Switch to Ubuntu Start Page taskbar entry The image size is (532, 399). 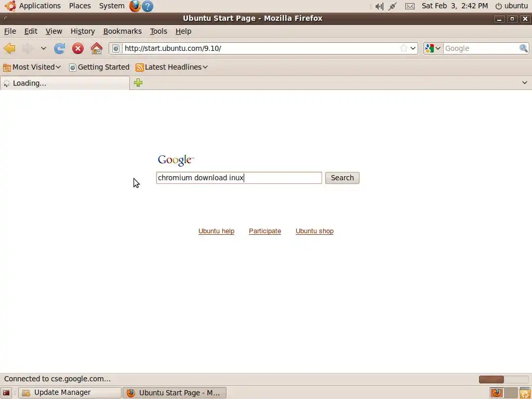tap(175, 393)
